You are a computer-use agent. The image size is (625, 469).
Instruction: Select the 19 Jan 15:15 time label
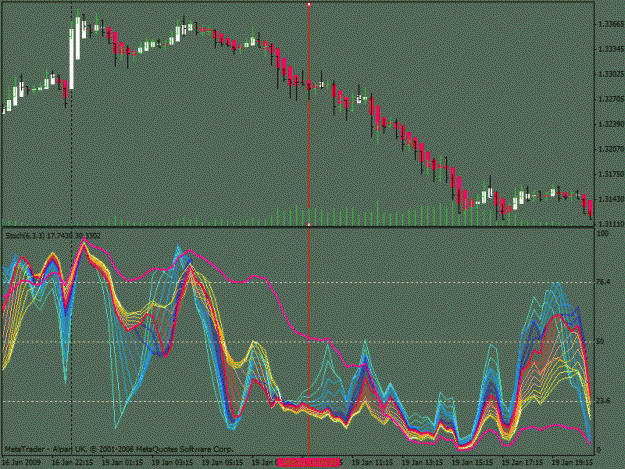click(x=472, y=463)
